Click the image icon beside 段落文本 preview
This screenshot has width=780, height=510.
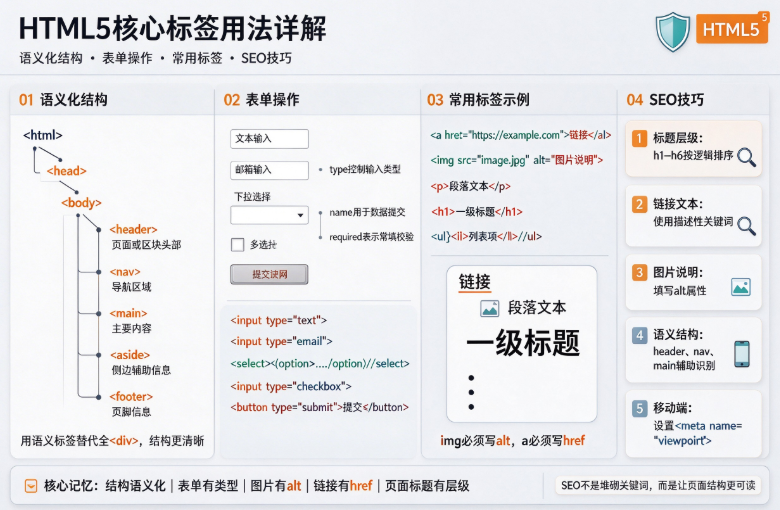tap(489, 308)
